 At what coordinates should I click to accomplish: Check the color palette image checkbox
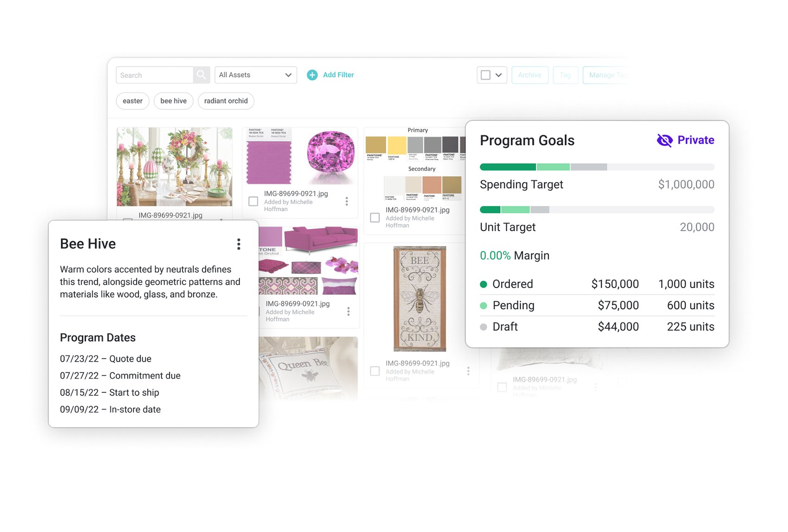375,218
